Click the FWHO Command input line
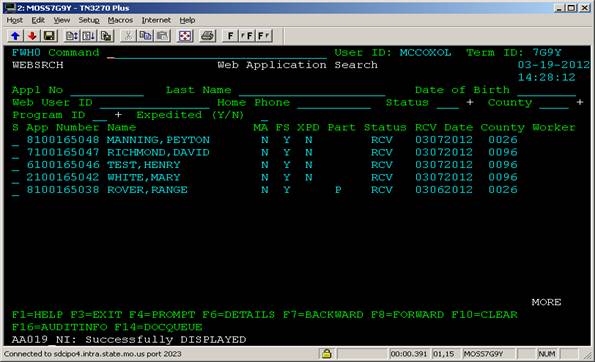Image resolution: width=595 pixels, height=362 pixels. click(x=217, y=53)
